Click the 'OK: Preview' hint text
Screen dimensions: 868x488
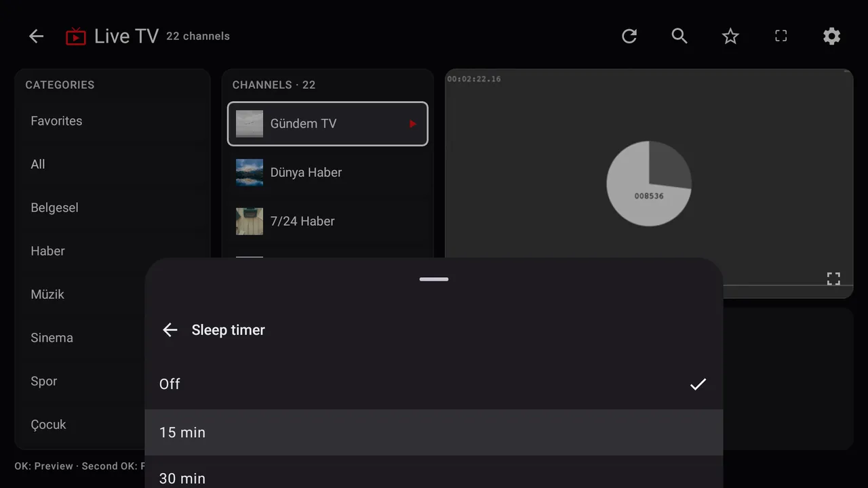click(44, 466)
